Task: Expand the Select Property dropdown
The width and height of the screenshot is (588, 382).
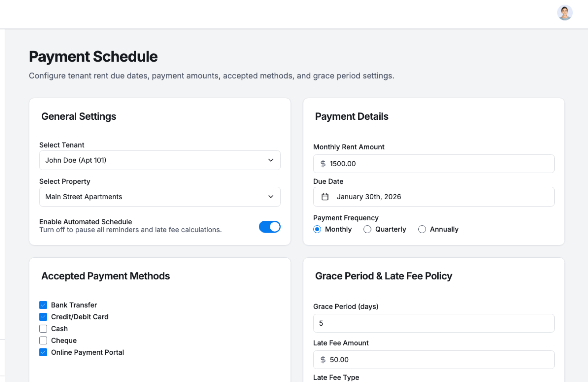Action: 160,197
